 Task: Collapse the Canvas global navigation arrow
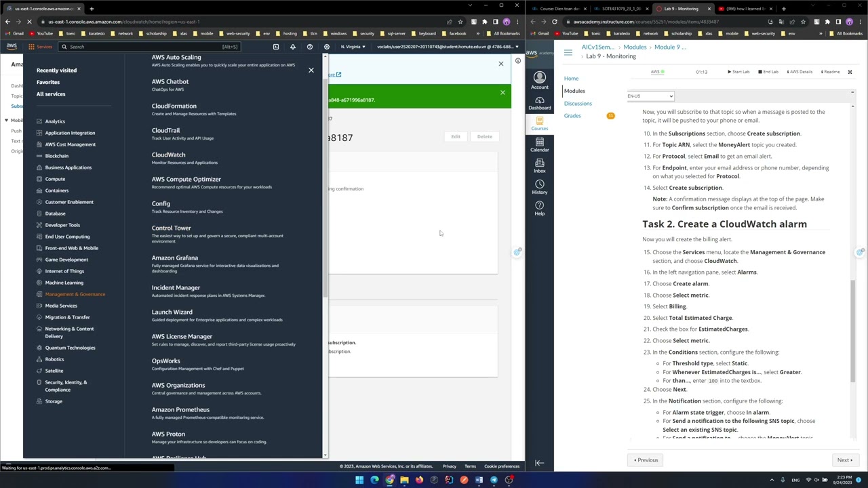540,463
